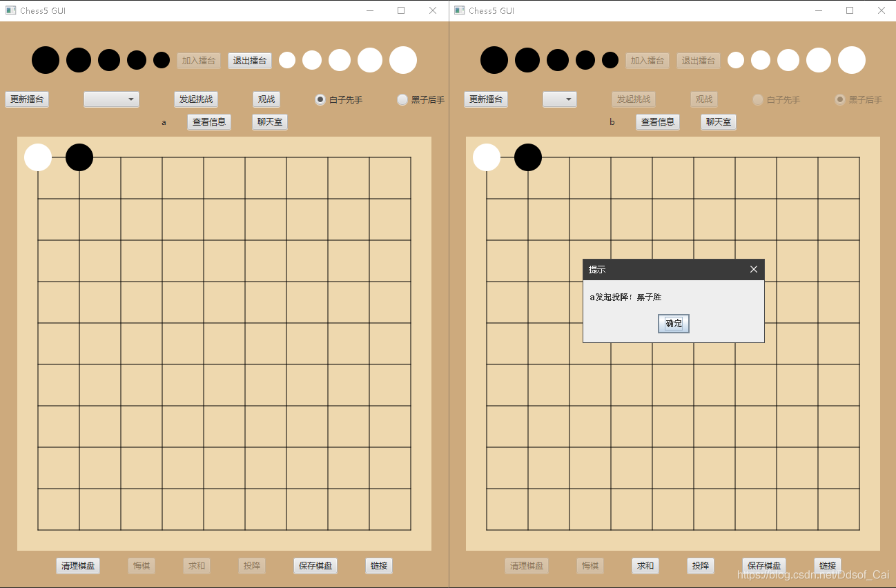Click the largest white circle in left window's top row
Image resolution: width=896 pixels, height=588 pixels.
coord(403,60)
